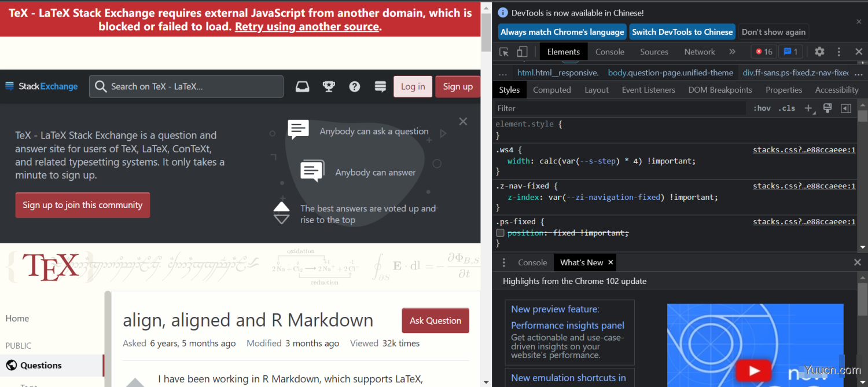
Task: Click Always match Chrome's language button
Action: point(562,32)
